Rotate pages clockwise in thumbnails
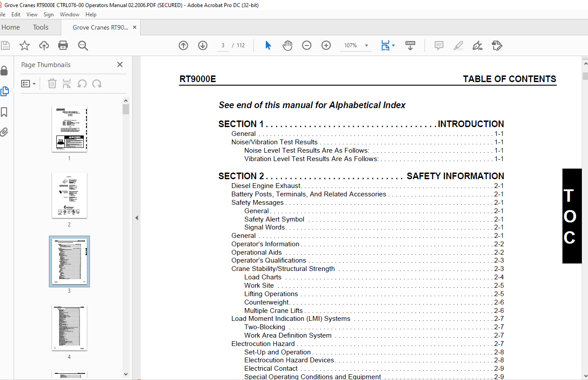The image size is (588, 380). point(97,83)
